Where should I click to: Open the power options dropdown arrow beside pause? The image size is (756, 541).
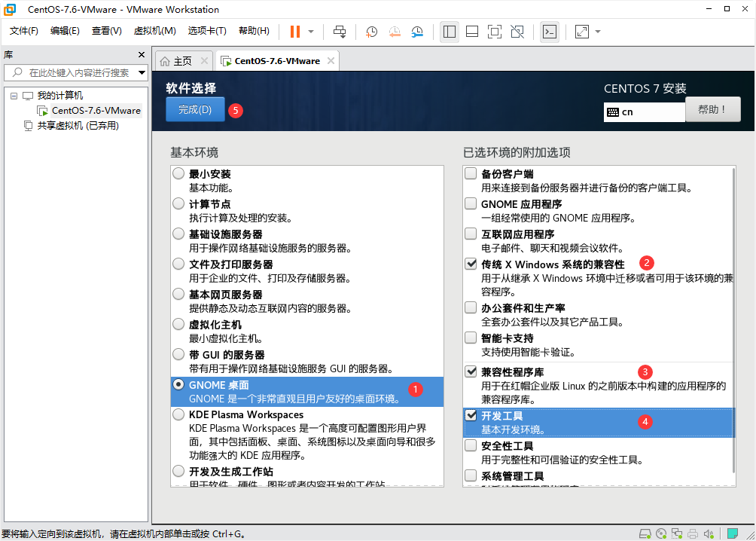click(x=311, y=32)
